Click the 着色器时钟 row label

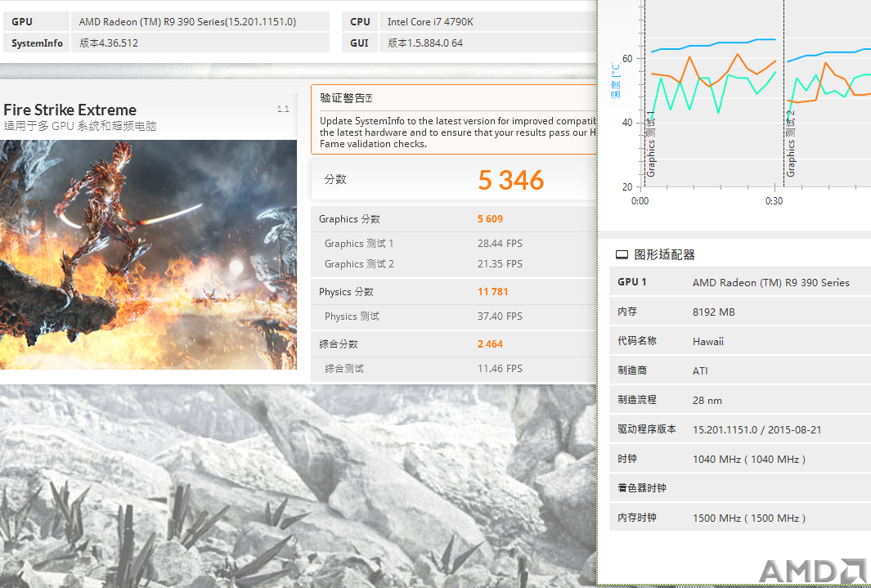(x=641, y=488)
